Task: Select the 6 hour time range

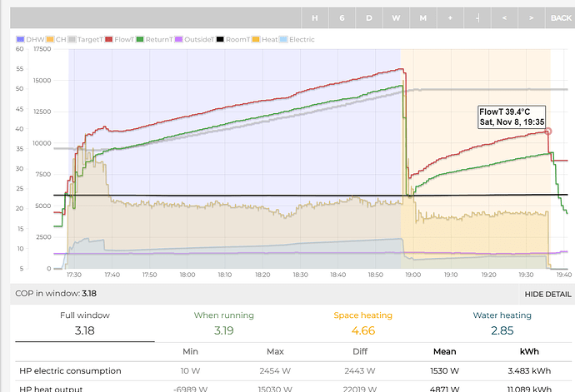Action: point(342,17)
